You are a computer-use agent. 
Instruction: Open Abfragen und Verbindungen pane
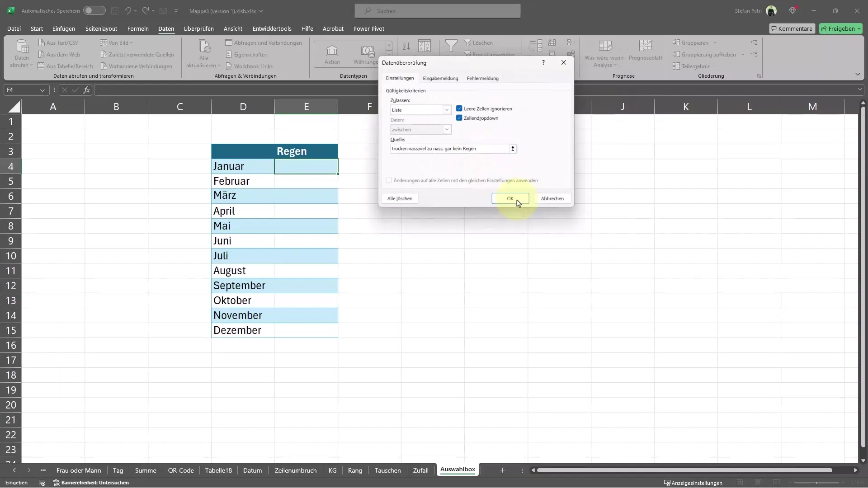point(264,43)
